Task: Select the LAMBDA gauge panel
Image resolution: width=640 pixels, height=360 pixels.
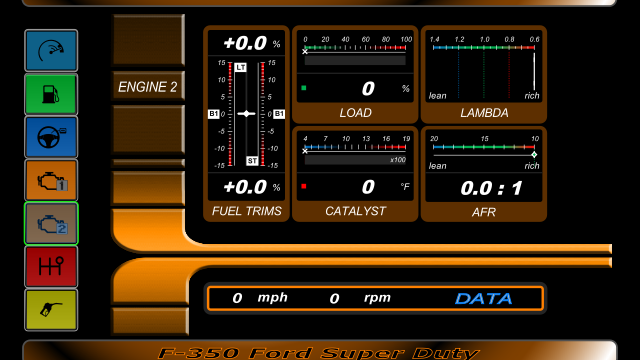Action: pyautogui.click(x=484, y=74)
